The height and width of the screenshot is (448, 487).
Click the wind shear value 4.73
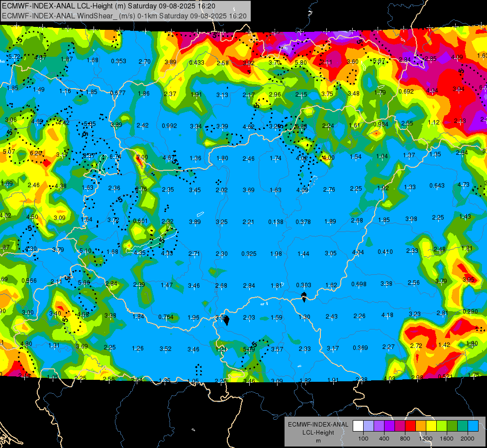pos(464,184)
